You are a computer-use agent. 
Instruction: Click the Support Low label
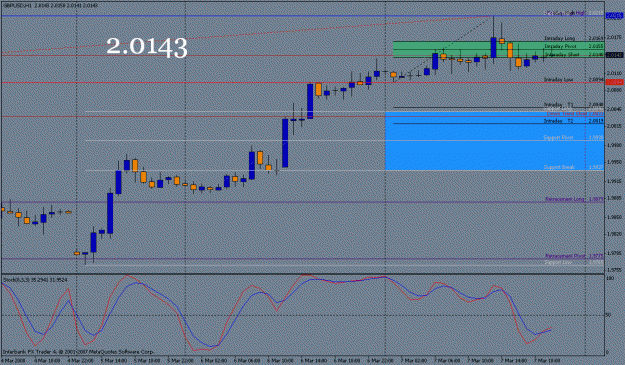pos(558,262)
